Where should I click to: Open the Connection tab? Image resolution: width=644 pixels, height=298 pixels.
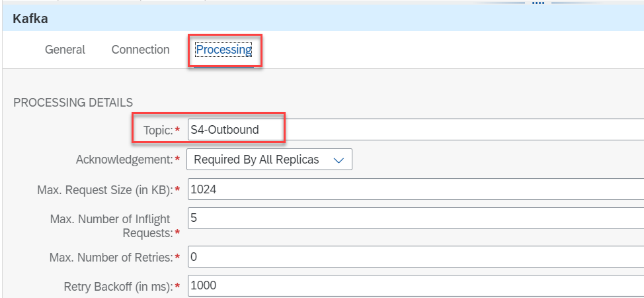click(x=140, y=50)
